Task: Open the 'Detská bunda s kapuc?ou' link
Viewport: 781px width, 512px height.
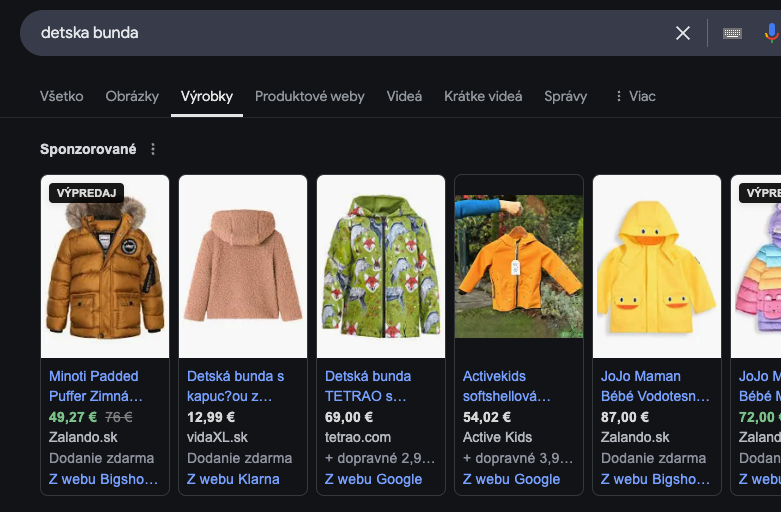Action: pos(235,386)
